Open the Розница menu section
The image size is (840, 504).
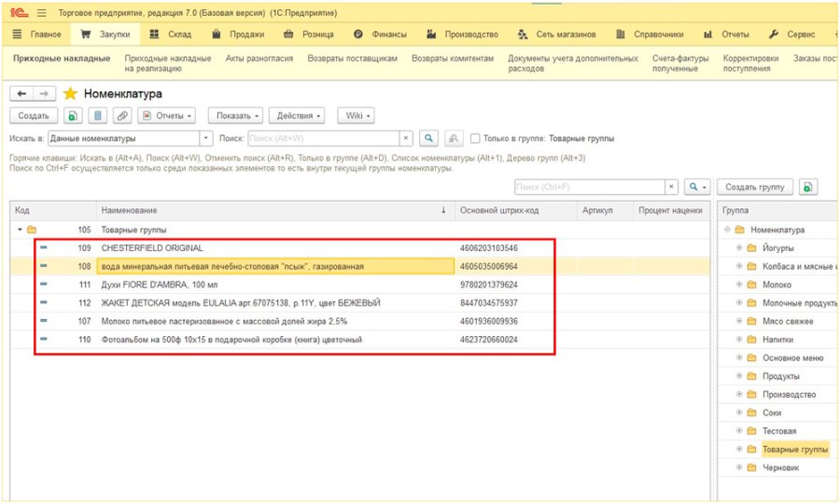[309, 35]
